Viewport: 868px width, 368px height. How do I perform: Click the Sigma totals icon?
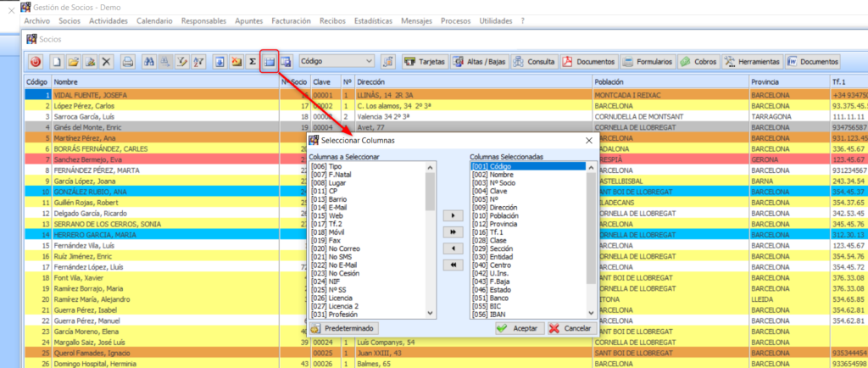tap(252, 62)
